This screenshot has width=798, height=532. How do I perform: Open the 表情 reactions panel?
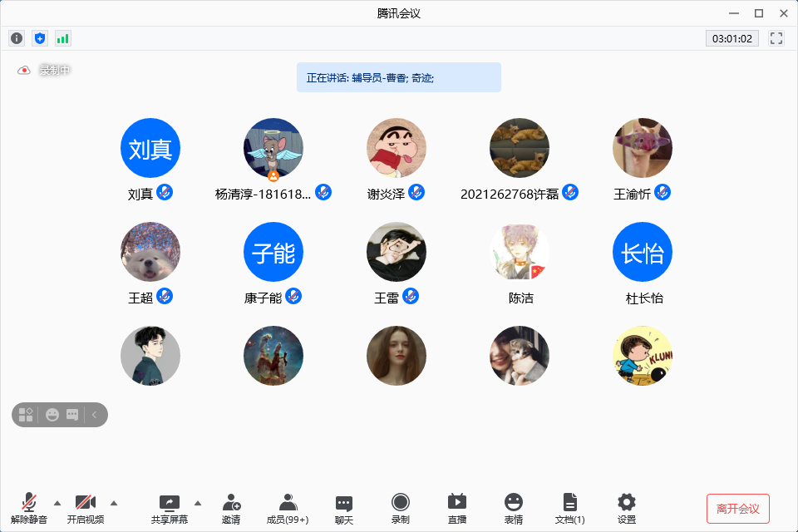coord(514,508)
